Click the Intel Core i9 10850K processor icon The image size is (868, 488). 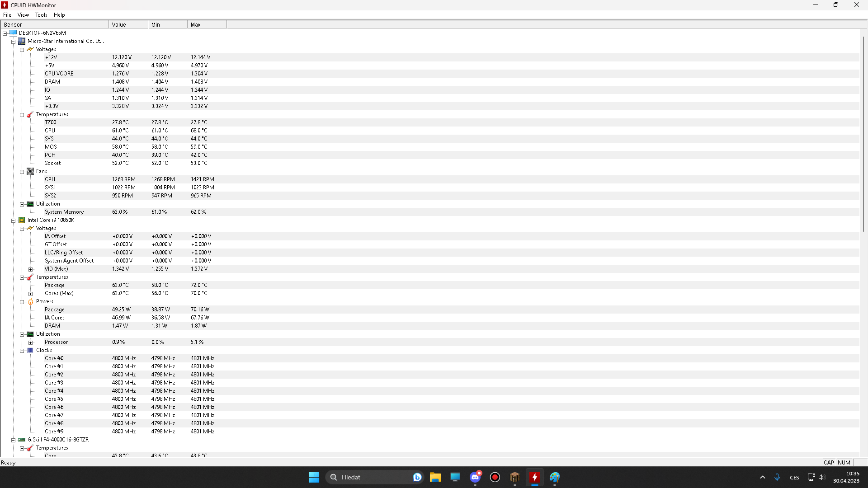click(22, 220)
